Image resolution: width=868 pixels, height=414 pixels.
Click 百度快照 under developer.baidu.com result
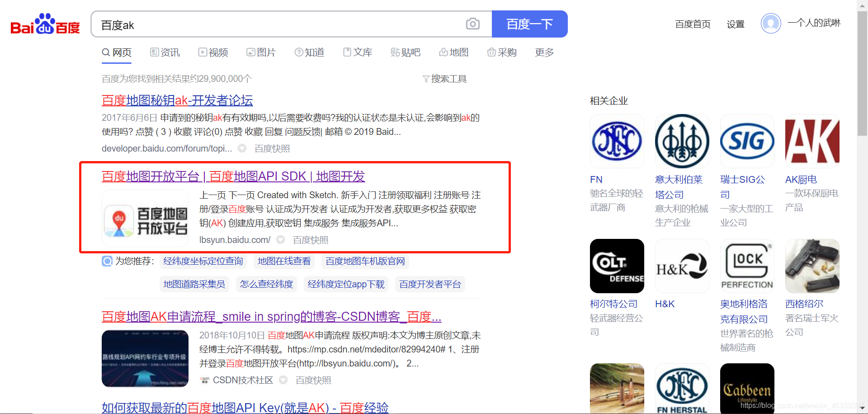272,148
